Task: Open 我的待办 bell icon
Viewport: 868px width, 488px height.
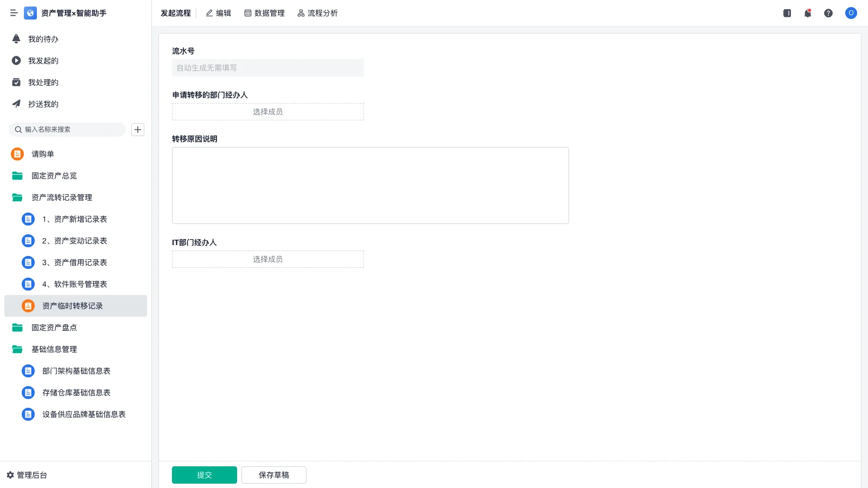Action: 16,39
